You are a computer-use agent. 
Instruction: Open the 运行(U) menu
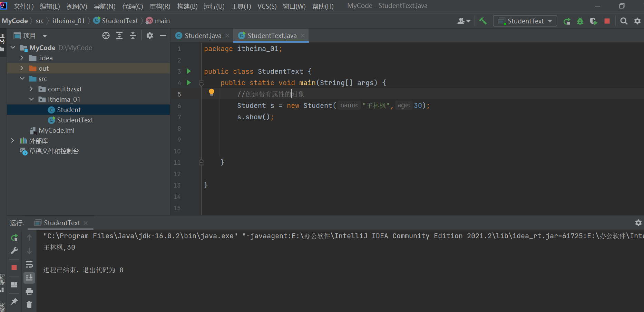click(x=214, y=6)
